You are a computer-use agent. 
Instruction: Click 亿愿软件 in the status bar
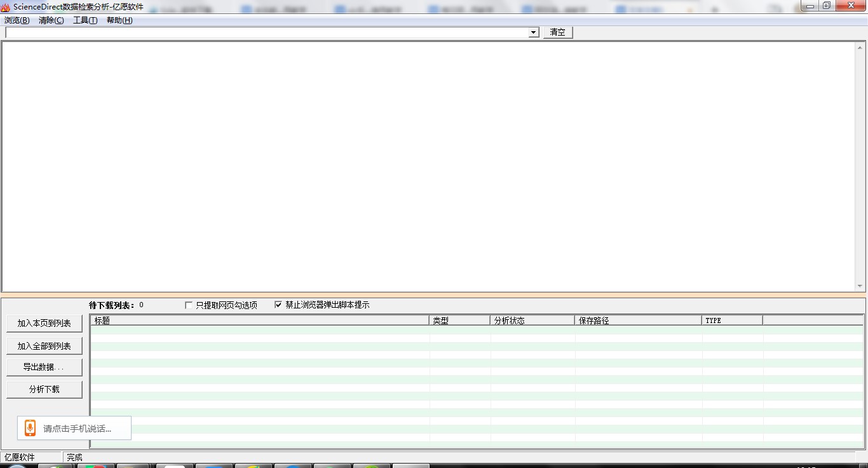tap(20, 457)
